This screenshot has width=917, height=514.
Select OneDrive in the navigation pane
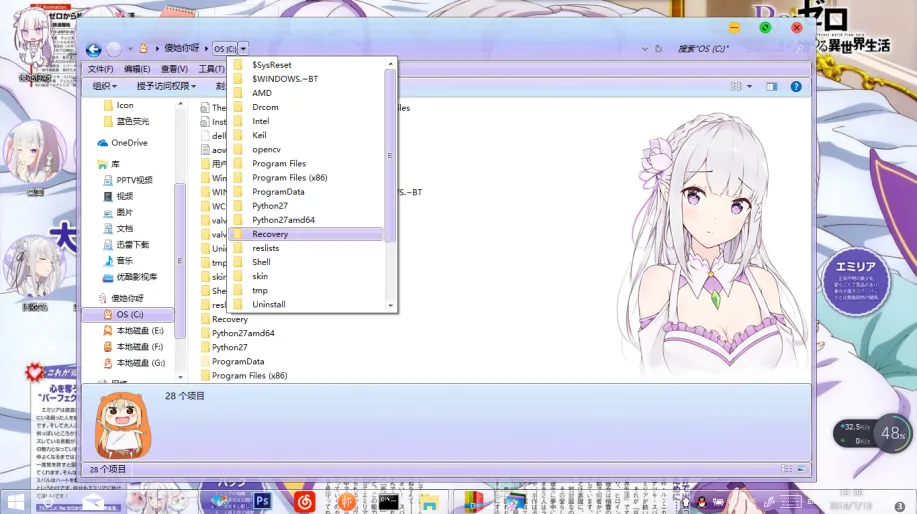coord(129,143)
